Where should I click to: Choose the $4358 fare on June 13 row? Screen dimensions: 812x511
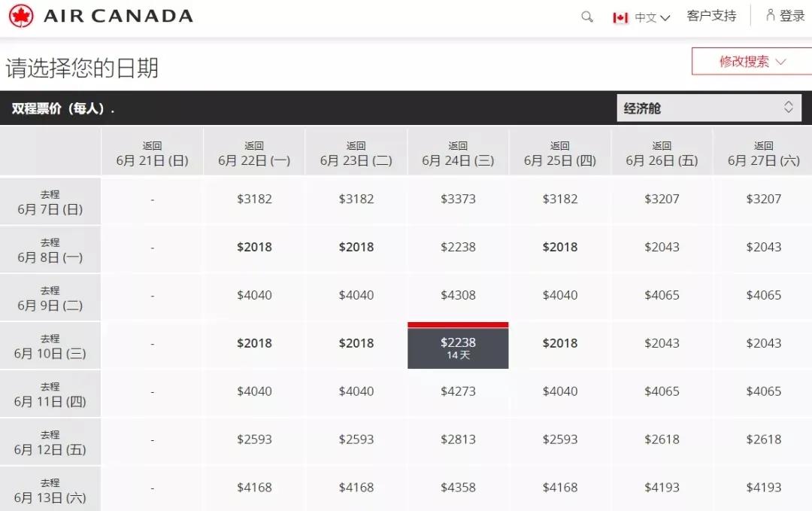458,488
